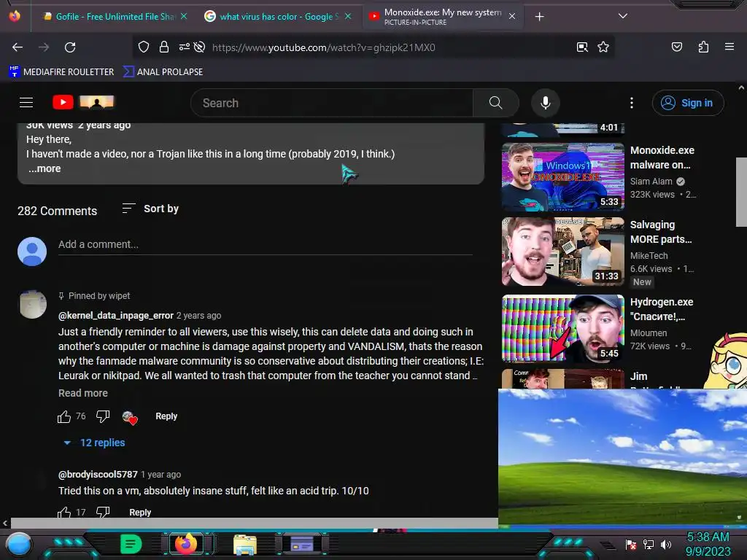
Task: Open the Windows Start orb
Action: 19,544
